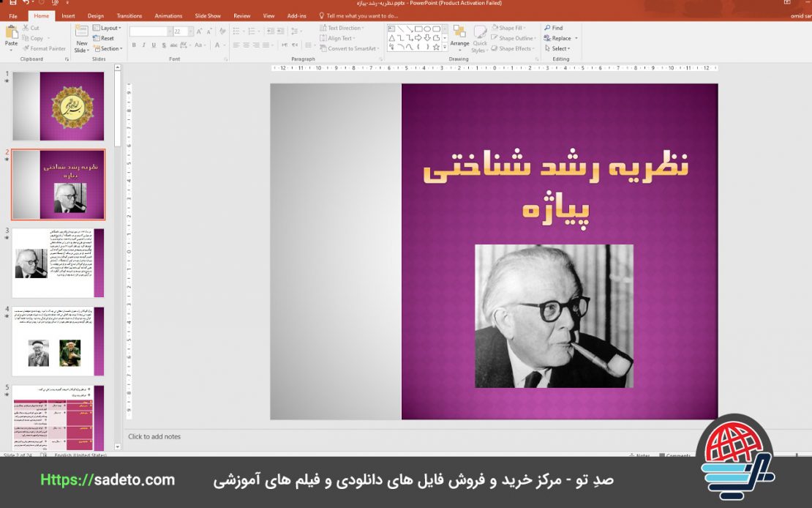Toggle Align Right in Paragraph group
Screen dimensions: 812x508
[256, 45]
